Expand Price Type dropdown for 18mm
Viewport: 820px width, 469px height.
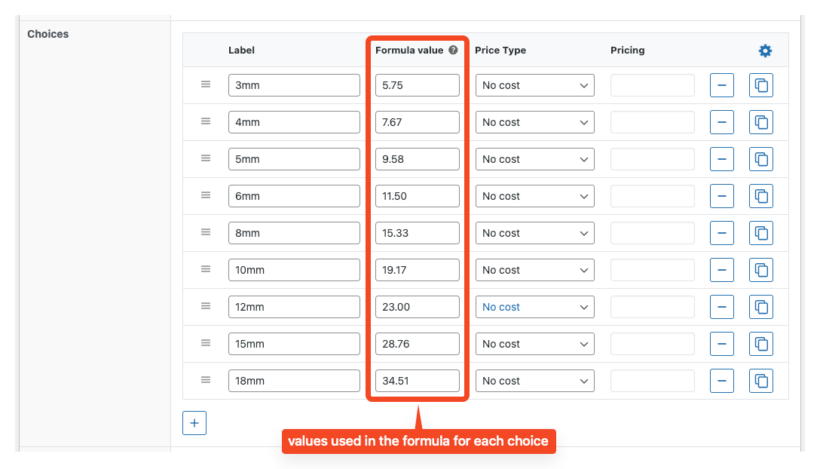click(535, 381)
